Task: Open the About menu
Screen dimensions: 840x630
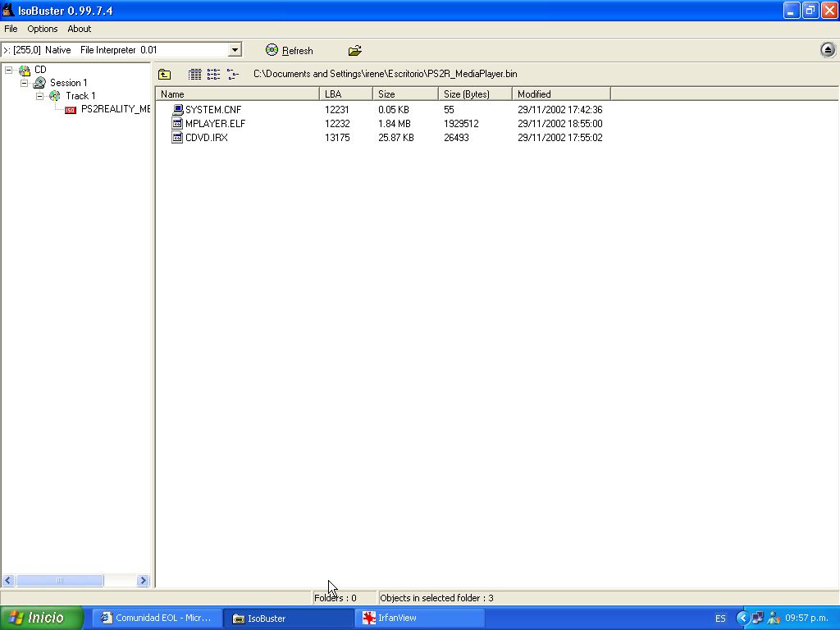Action: coord(80,29)
